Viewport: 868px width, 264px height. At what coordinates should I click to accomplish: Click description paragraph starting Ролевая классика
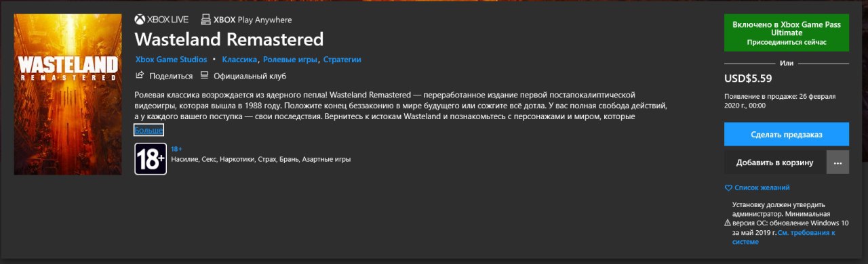(x=401, y=106)
